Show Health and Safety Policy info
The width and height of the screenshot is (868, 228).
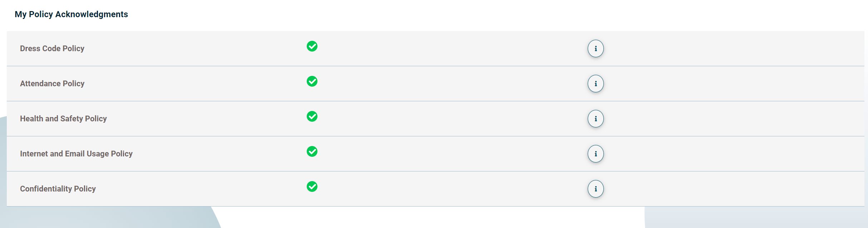[x=596, y=119]
